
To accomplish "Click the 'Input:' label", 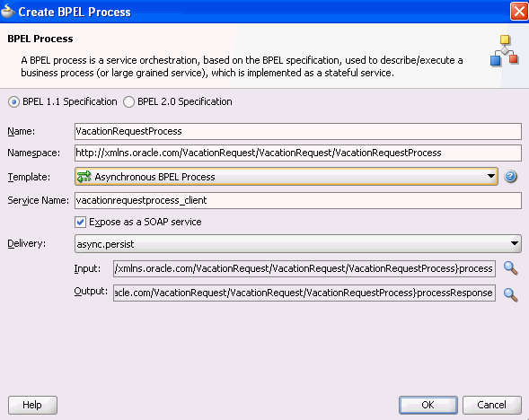I will click(x=87, y=268).
